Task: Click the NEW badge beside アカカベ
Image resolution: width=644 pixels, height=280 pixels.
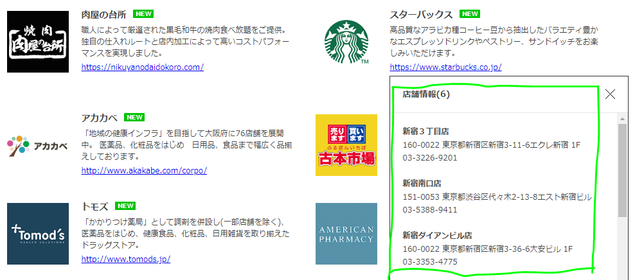Action: [134, 118]
